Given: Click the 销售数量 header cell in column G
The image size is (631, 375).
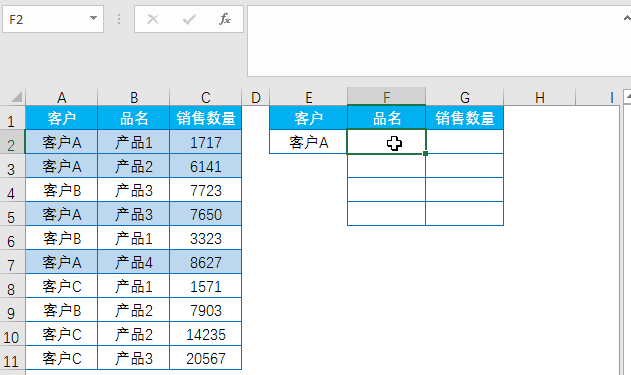Looking at the screenshot, I should [x=464, y=118].
